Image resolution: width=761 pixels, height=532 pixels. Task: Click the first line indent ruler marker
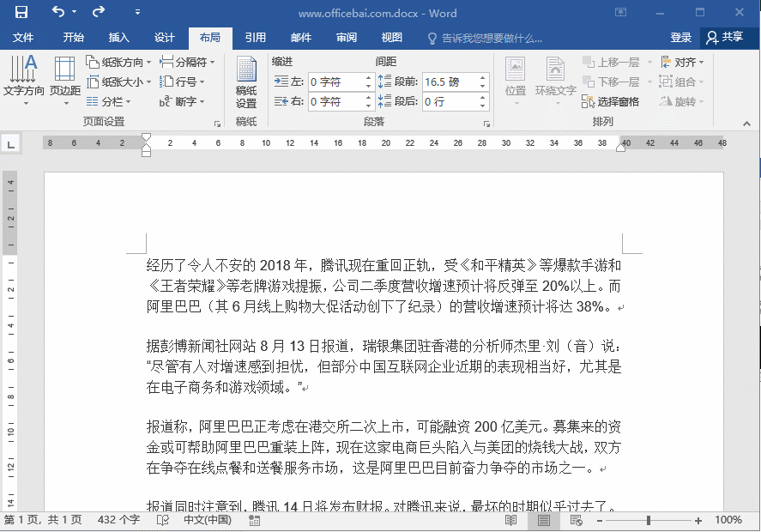pos(146,137)
